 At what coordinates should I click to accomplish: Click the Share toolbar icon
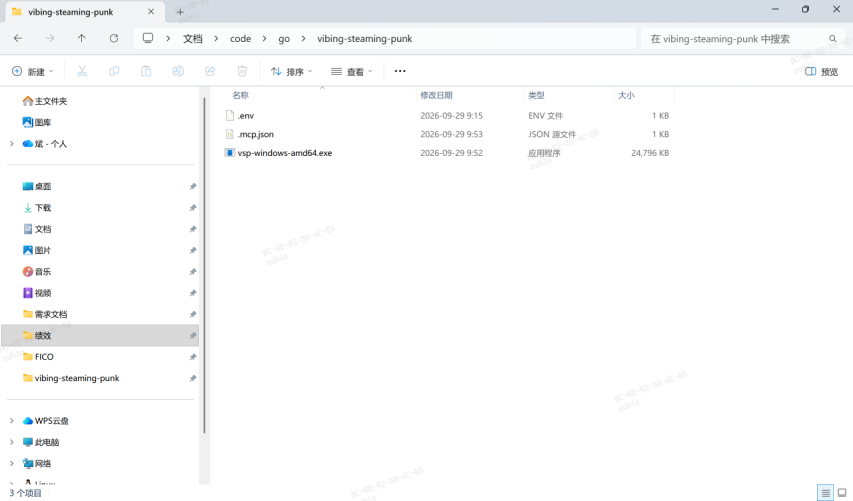tap(210, 71)
